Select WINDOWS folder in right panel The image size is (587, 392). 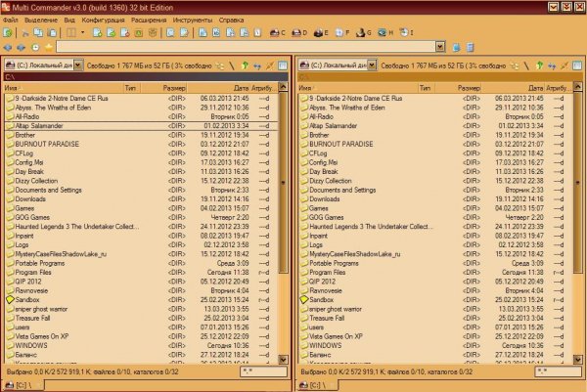[x=435, y=346]
